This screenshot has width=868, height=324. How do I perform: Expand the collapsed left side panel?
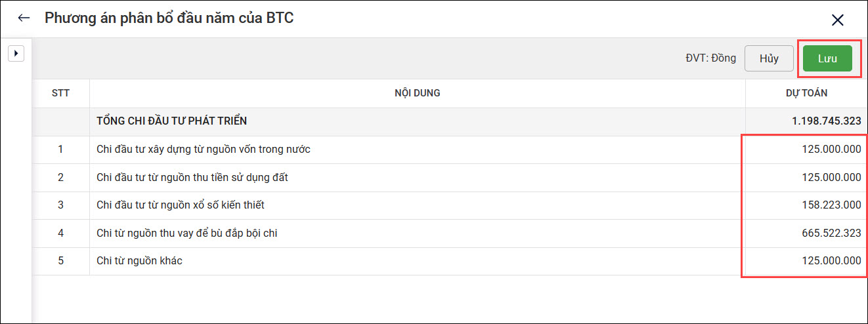tap(16, 53)
